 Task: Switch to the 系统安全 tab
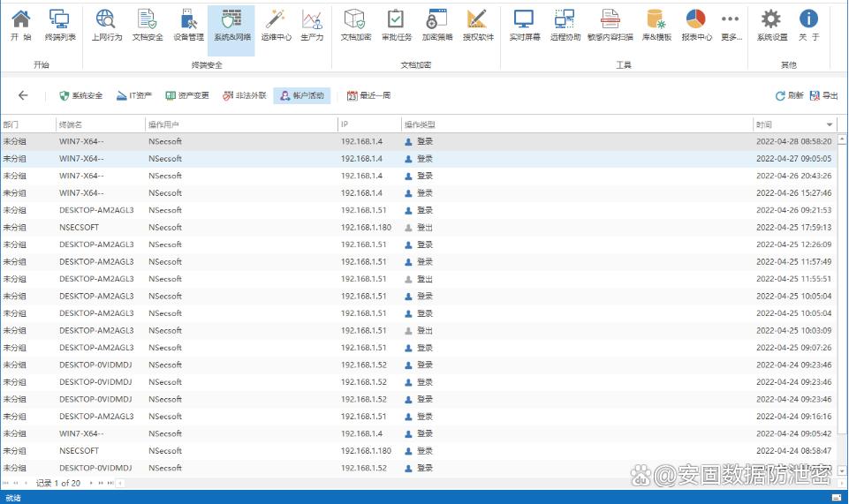[80, 95]
